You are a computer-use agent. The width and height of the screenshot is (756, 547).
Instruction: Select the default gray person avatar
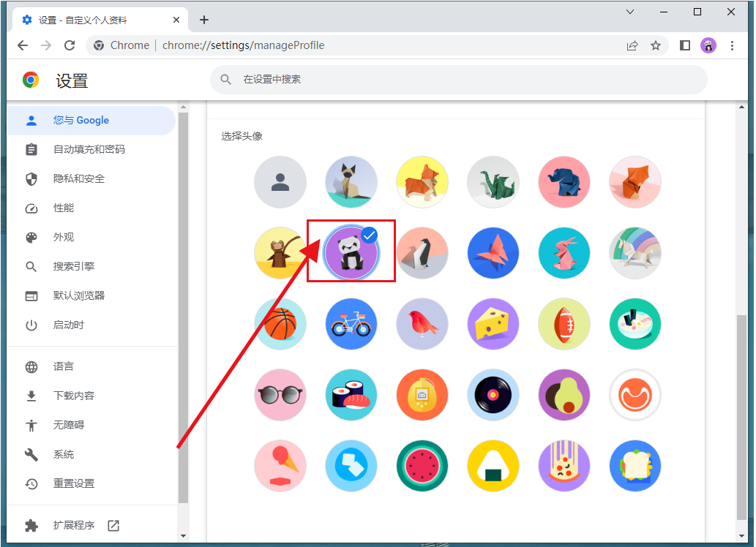tap(280, 182)
